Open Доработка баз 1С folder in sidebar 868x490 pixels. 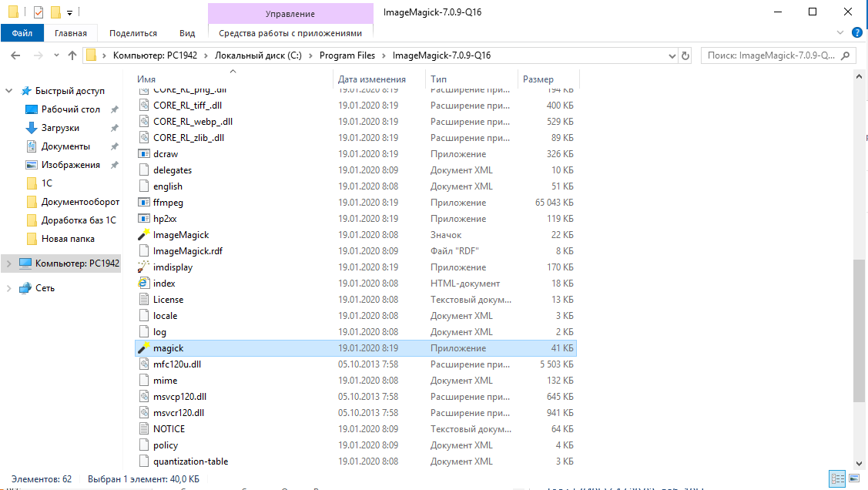pos(79,220)
